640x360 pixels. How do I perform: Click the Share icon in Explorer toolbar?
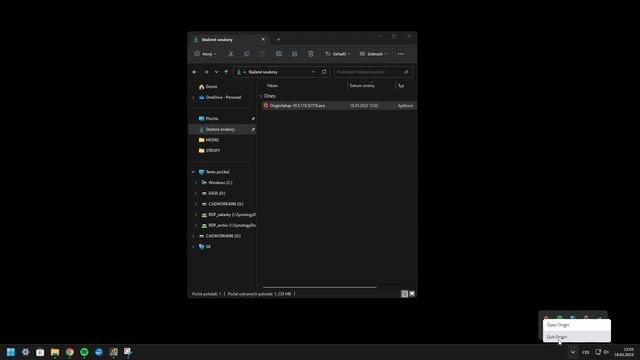pyautogui.click(x=295, y=54)
